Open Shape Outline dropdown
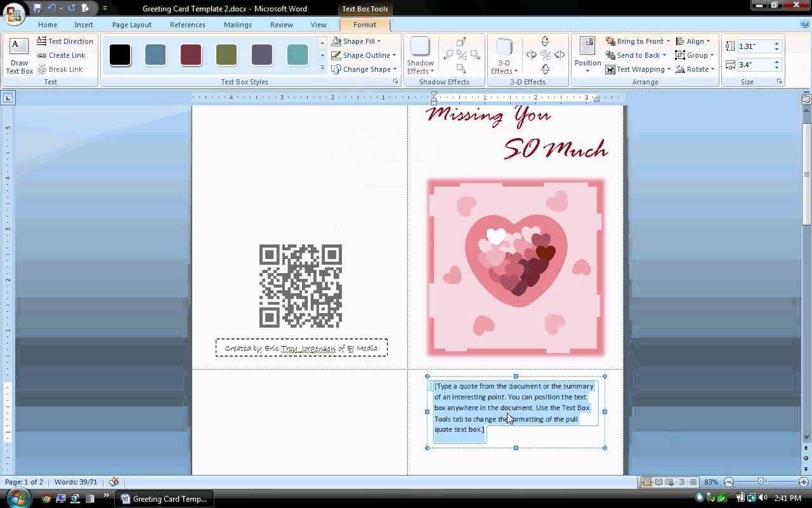The width and height of the screenshot is (812, 508). click(x=363, y=55)
